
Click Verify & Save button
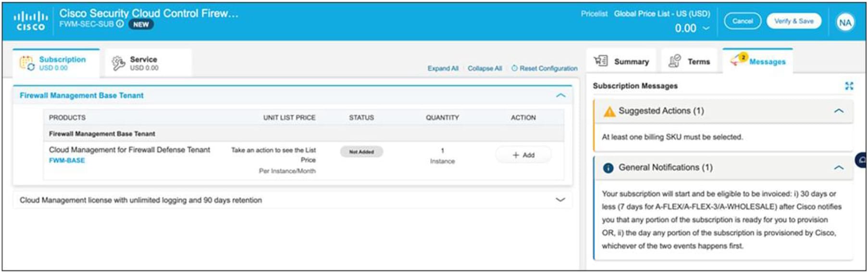tap(794, 21)
